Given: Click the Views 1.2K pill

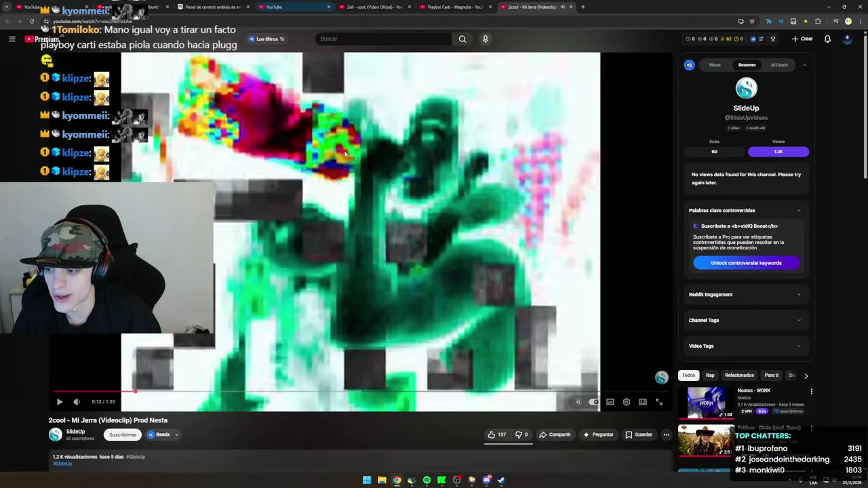Looking at the screenshot, I should click(x=778, y=152).
